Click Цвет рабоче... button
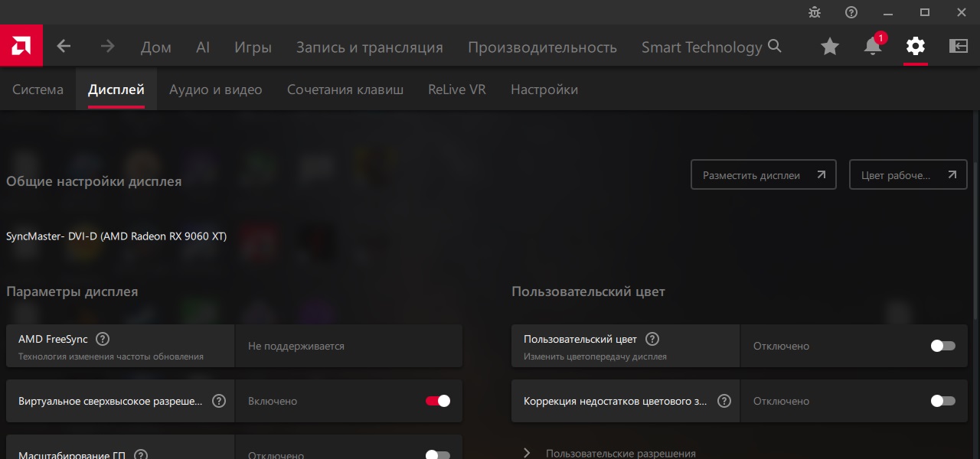This screenshot has width=980, height=459. coord(908,174)
